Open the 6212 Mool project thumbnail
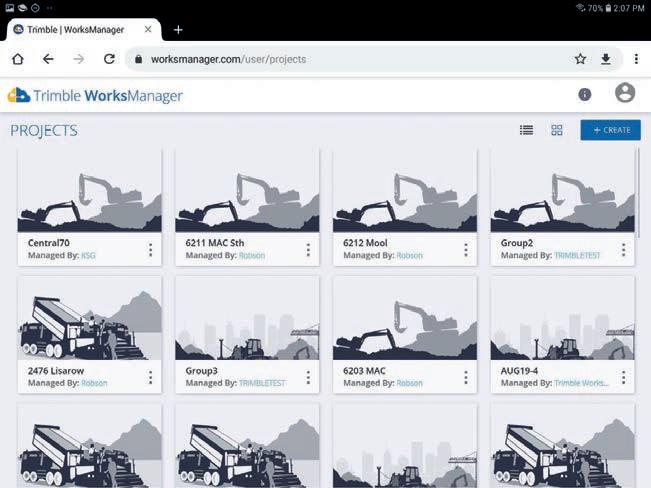The height and width of the screenshot is (488, 651). point(405,191)
